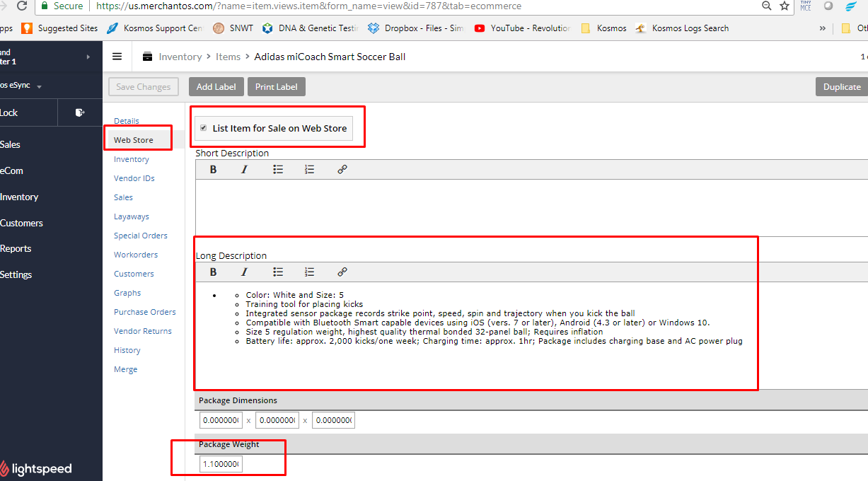Click the logout icon next to Lock

(80, 112)
